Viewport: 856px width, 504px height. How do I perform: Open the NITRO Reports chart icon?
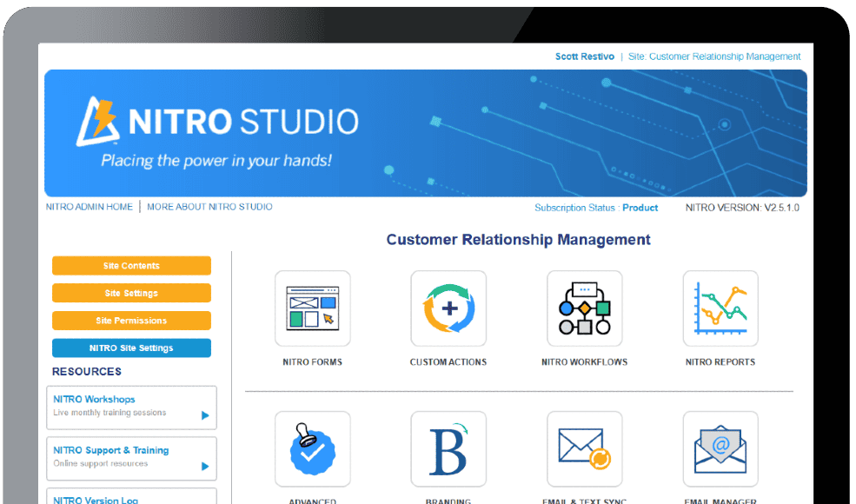pyautogui.click(x=720, y=308)
